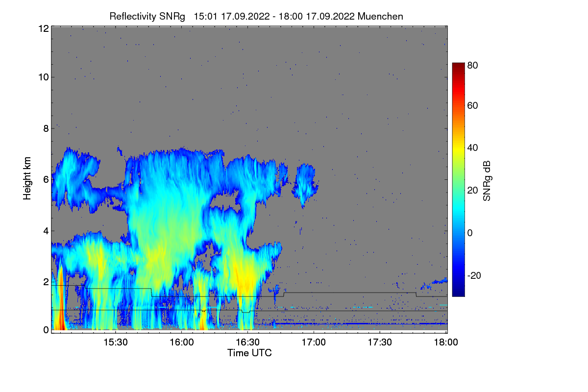
Task: Click the 16:00 time tick label
Action: pyautogui.click(x=181, y=343)
